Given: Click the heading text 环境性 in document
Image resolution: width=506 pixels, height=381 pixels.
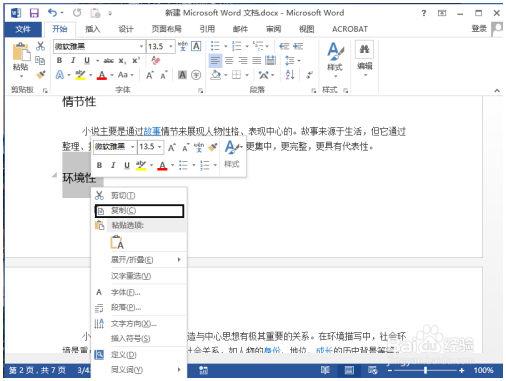Looking at the screenshot, I should (x=79, y=178).
